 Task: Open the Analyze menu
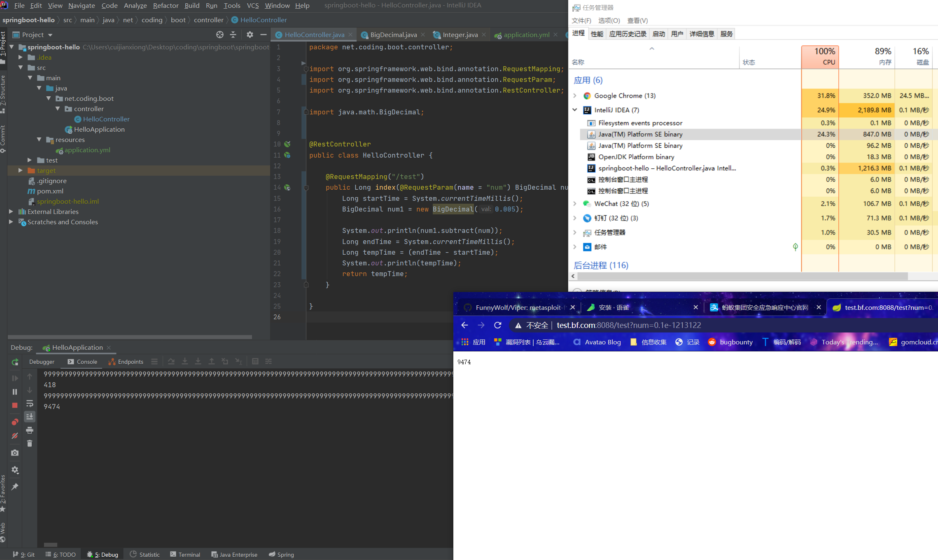point(135,5)
